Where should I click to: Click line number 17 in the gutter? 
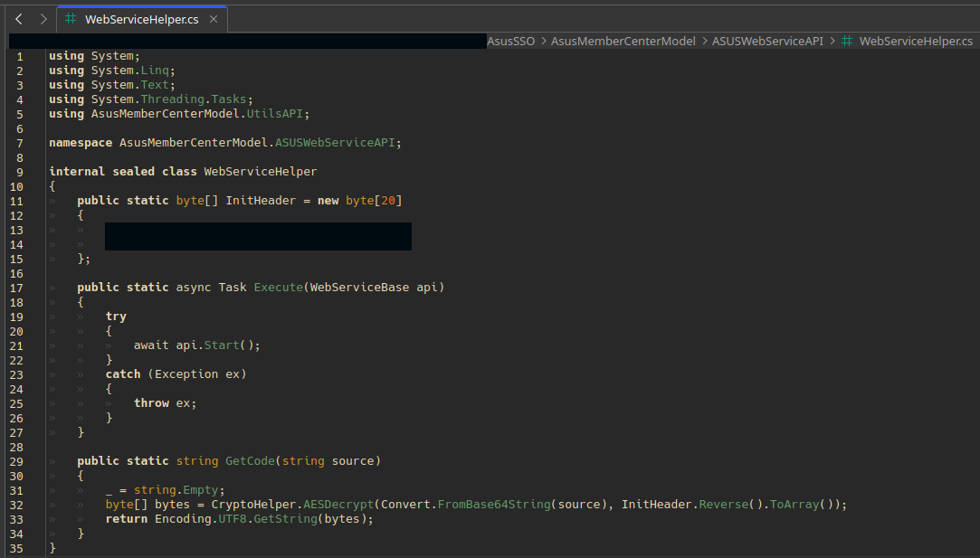[x=16, y=288]
